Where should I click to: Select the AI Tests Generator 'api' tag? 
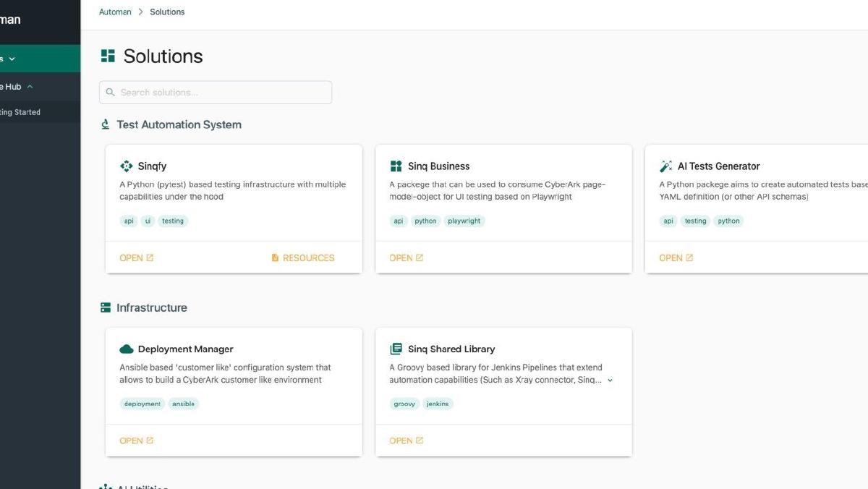coord(668,221)
